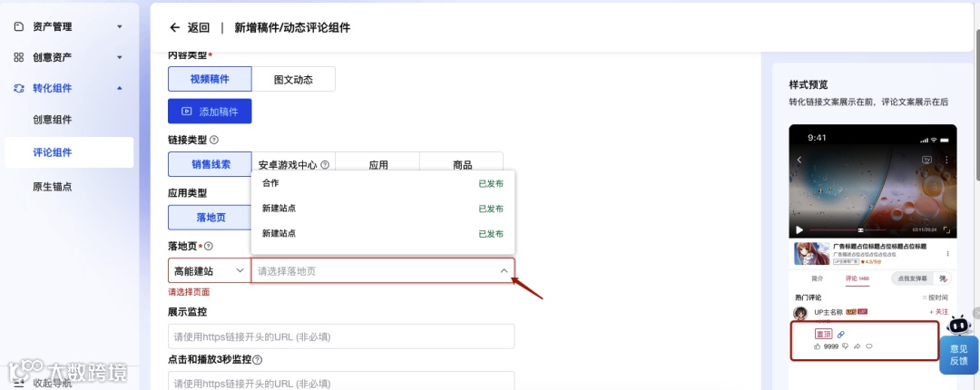980x390 pixels.
Task: Click the thumbs-up icon beside 9999
Action: [817, 346]
